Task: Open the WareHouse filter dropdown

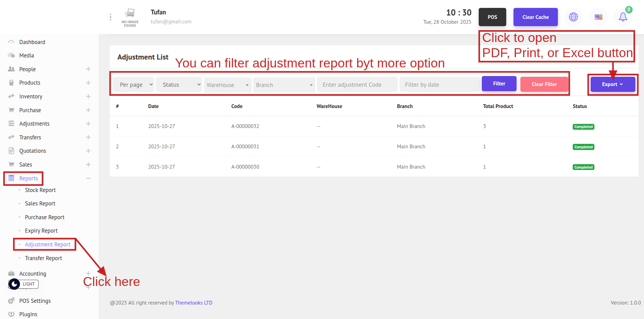Action: coord(227,85)
